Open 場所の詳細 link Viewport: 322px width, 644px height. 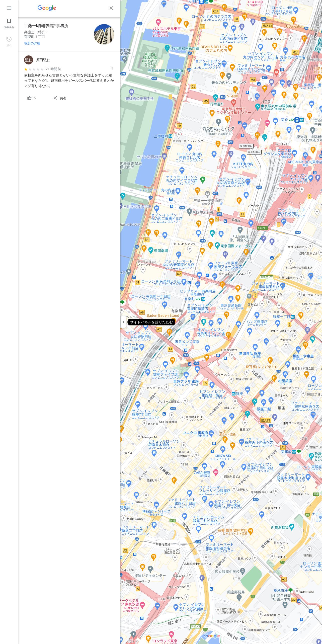[x=32, y=43]
